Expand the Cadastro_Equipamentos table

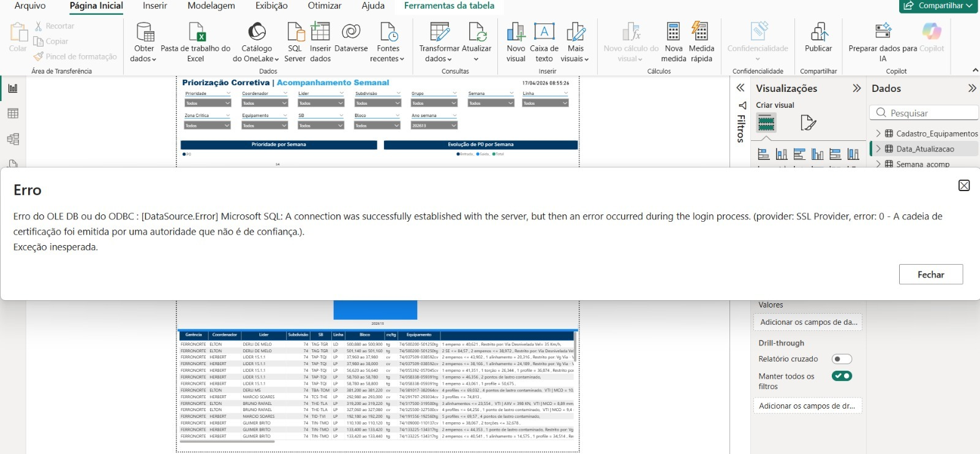point(878,134)
